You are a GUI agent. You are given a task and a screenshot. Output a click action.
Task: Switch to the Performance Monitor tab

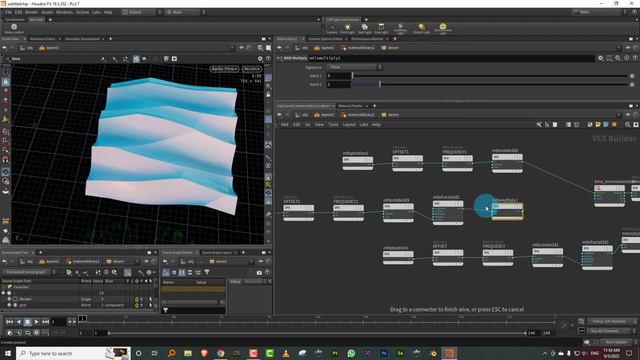tap(367, 39)
